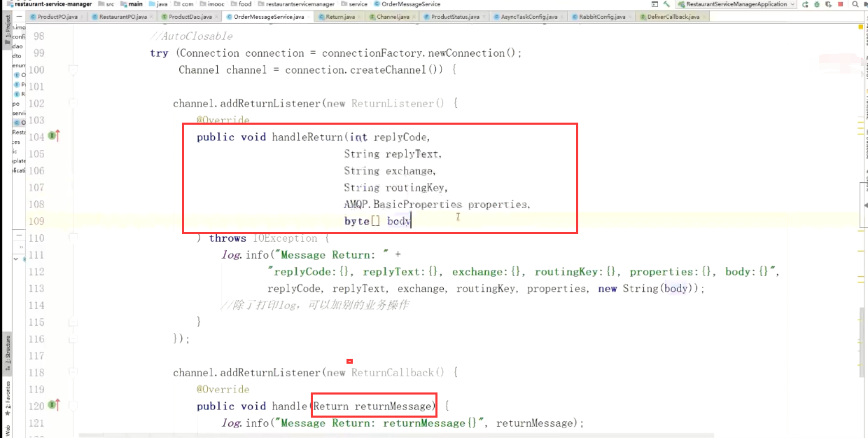Click the red Stop icon
Screen dimensions: 868x438
click(x=841, y=4)
